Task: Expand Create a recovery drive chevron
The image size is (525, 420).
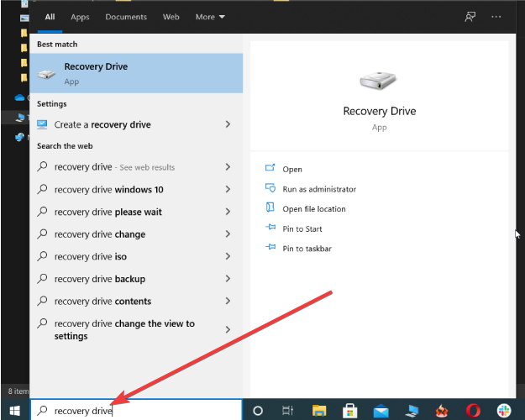Action: point(228,124)
